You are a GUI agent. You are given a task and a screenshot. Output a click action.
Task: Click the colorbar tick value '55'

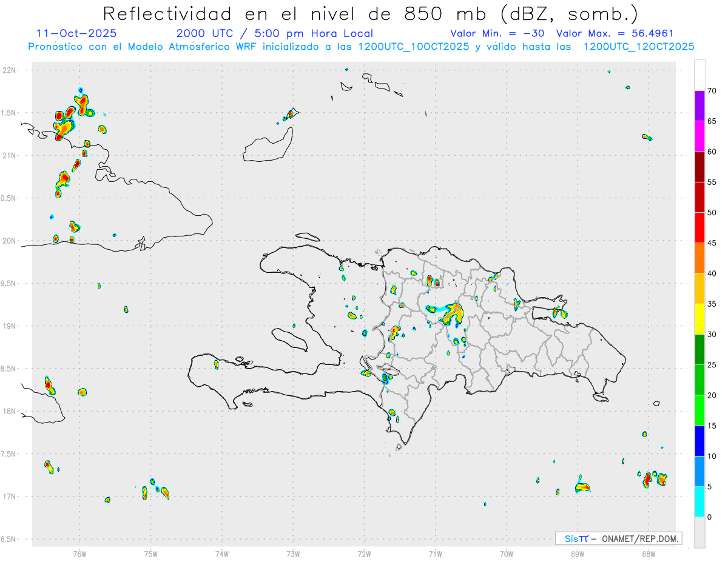pos(712,182)
